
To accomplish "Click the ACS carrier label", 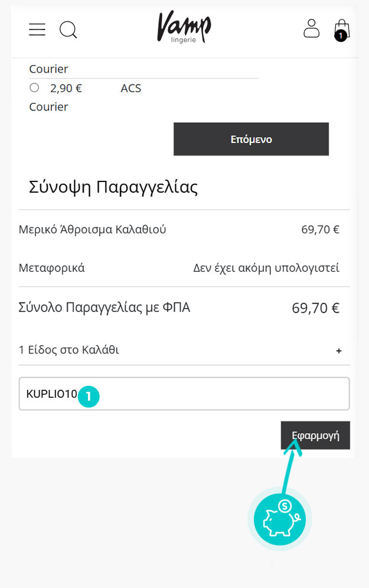I will point(131,89).
